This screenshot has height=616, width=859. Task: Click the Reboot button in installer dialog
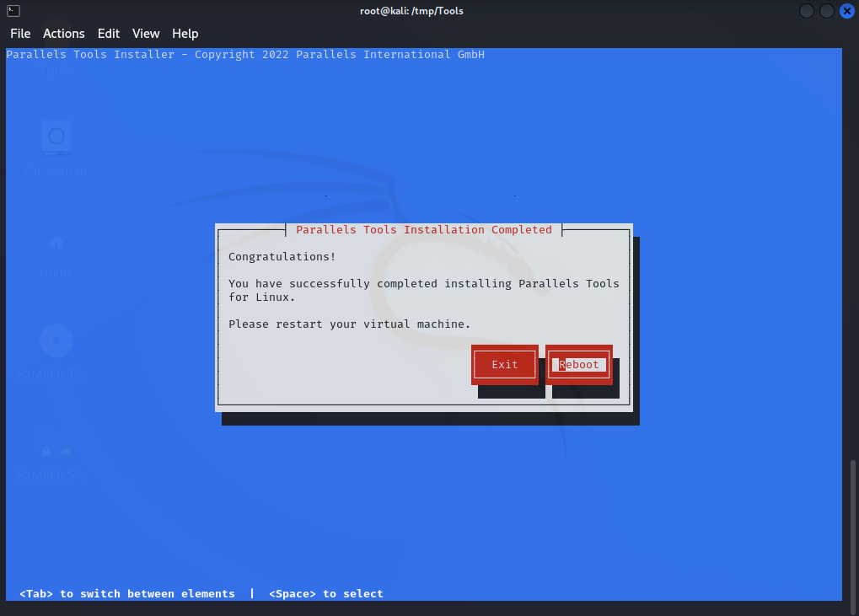pyautogui.click(x=579, y=365)
